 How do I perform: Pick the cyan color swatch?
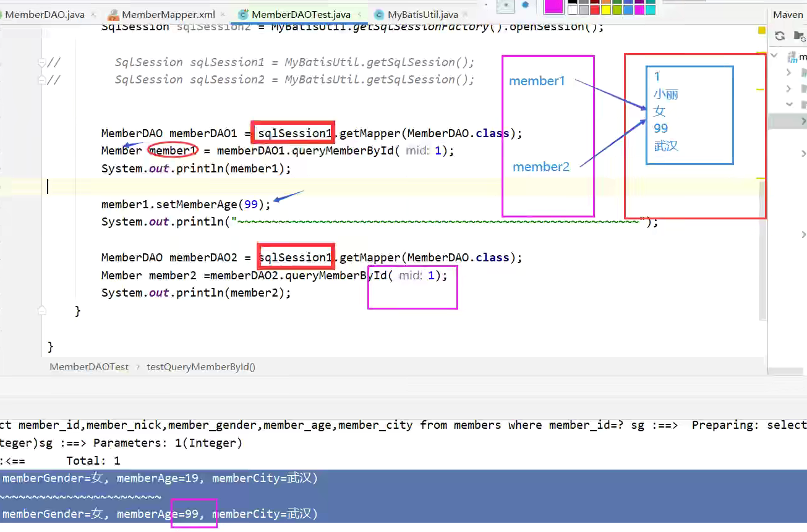(x=651, y=10)
